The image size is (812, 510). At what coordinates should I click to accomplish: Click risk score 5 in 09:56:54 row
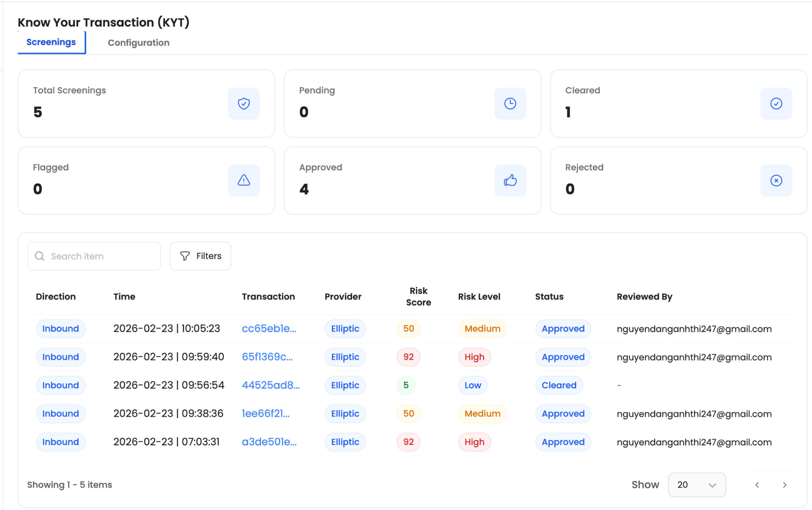(406, 385)
